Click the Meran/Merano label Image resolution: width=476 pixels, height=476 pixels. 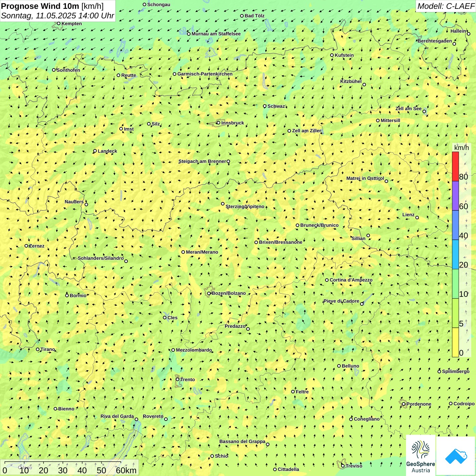(202, 252)
